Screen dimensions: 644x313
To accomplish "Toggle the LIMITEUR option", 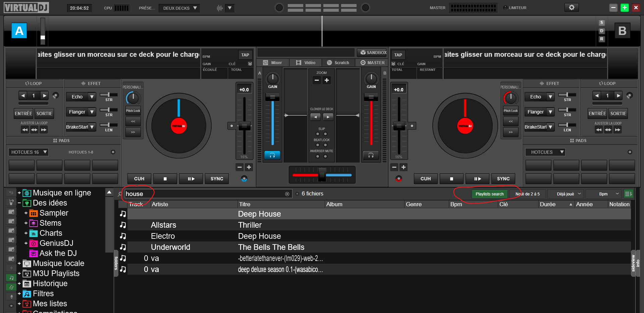I will pyautogui.click(x=505, y=8).
